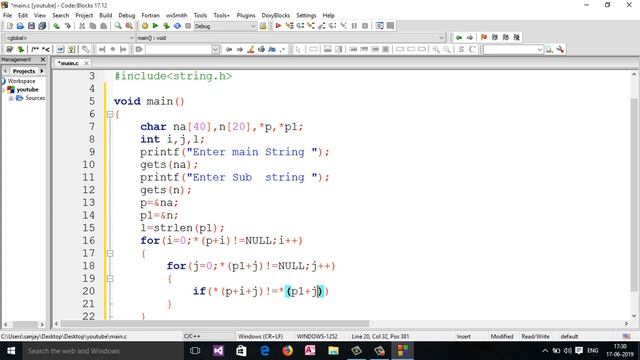Abort the build via toolbar icon
Viewport: 640px width, 360px height.
click(x=188, y=26)
